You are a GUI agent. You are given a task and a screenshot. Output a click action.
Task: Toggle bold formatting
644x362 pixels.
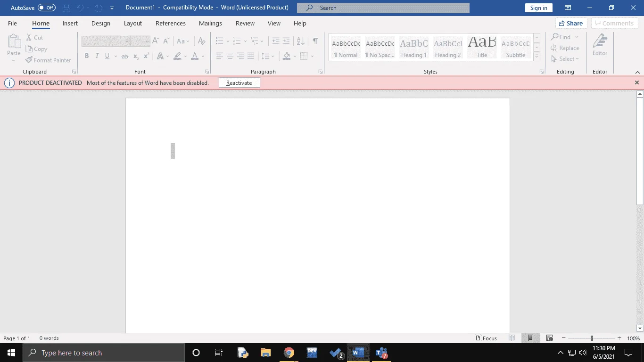(87, 56)
